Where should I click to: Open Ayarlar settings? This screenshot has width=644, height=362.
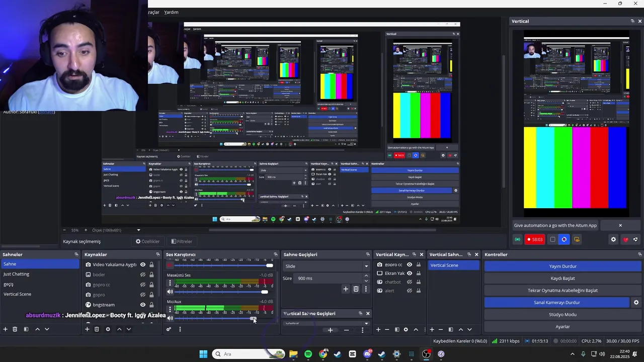562,327
